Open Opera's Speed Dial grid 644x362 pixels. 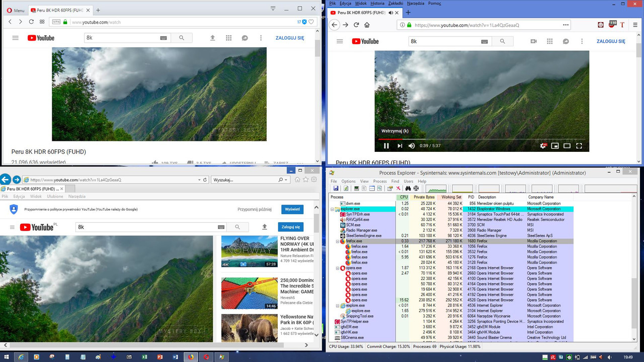[x=42, y=22]
